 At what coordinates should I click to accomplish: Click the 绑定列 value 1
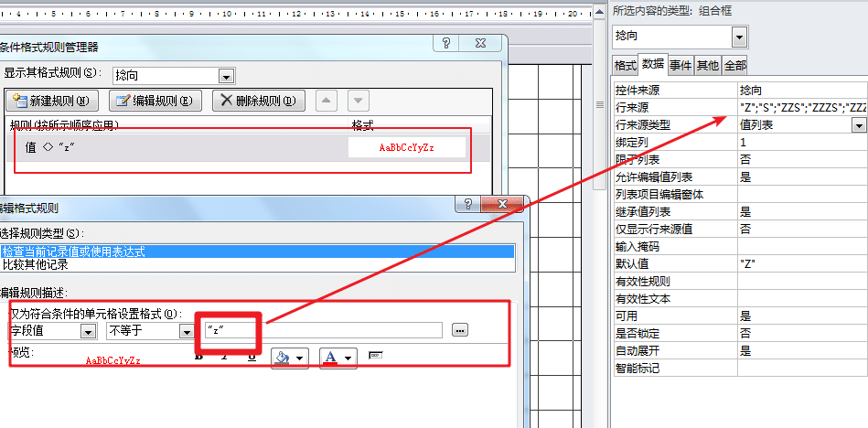[x=803, y=143]
